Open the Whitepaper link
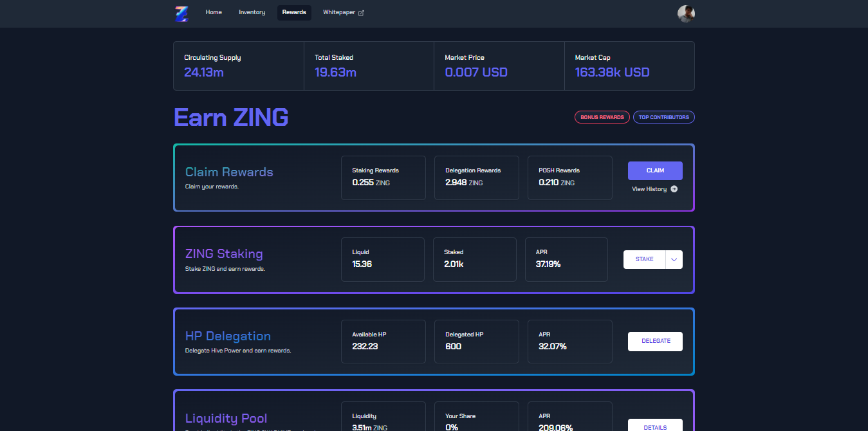Image resolution: width=868 pixels, height=431 pixels. (344, 12)
